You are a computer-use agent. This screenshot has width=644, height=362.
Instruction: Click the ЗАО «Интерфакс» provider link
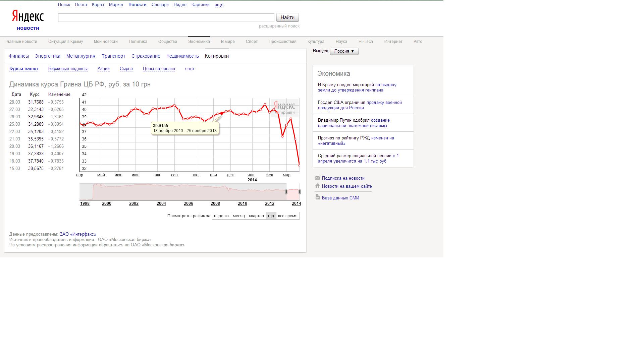[x=78, y=234]
